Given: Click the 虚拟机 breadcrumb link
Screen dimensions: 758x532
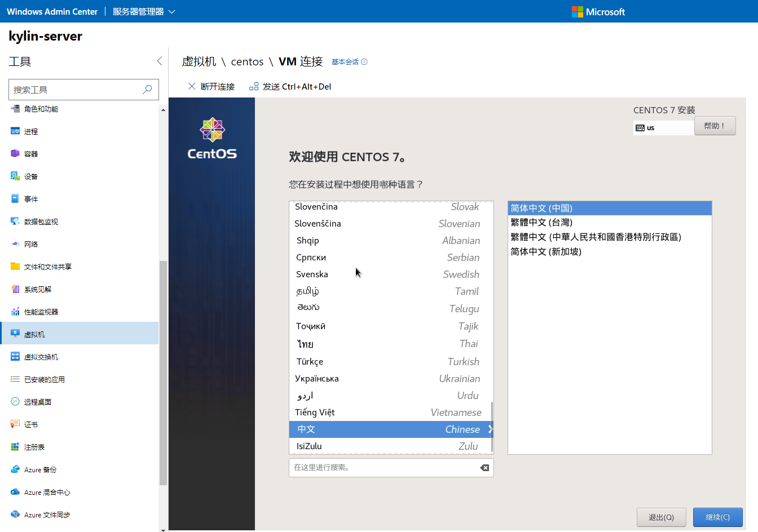Looking at the screenshot, I should click(199, 61).
